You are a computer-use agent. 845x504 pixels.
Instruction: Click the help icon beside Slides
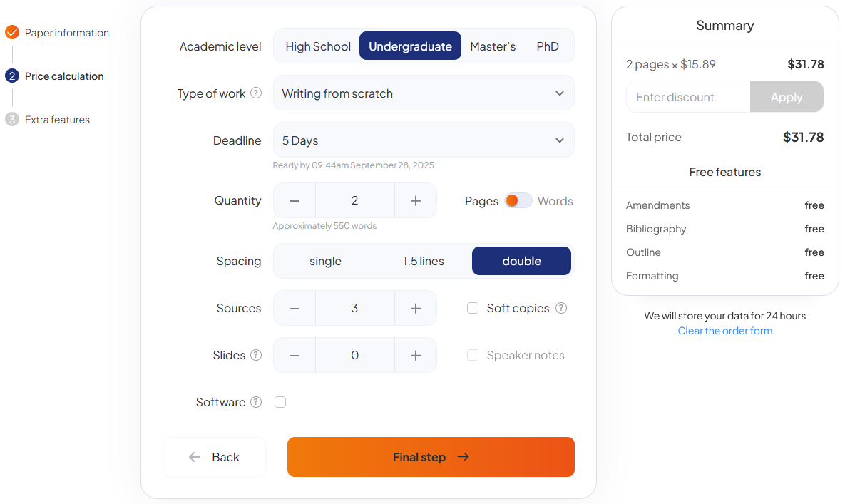point(256,355)
